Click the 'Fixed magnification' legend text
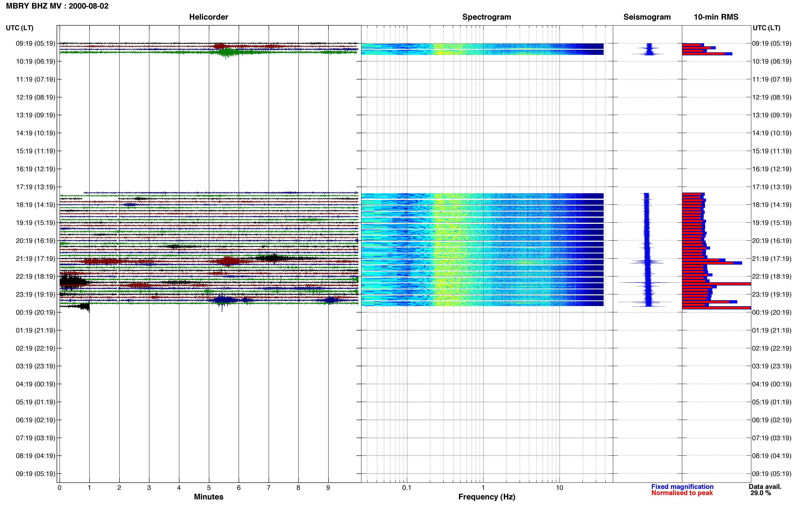The image size is (812, 508). point(682,486)
